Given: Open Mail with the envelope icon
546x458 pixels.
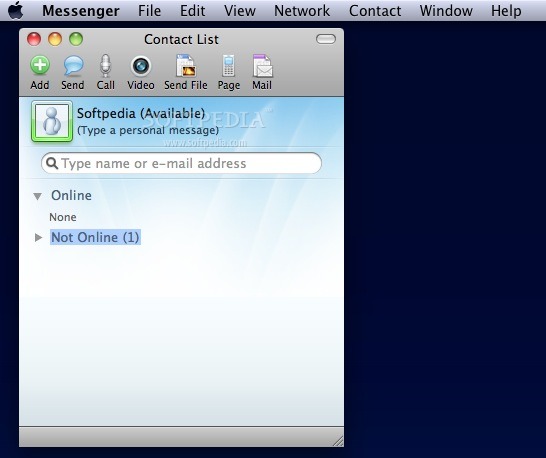Looking at the screenshot, I should click(x=262, y=65).
